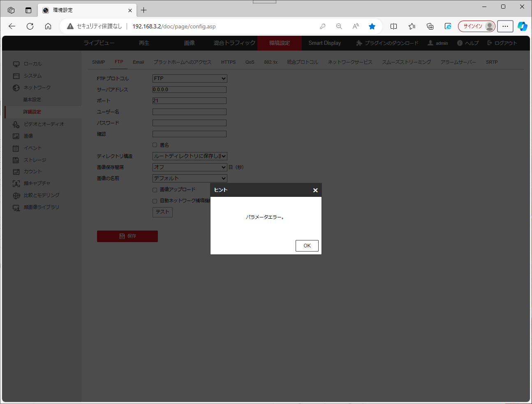Image resolution: width=532 pixels, height=404 pixels.
Task: Open イベント settings in sidebar
Action: click(32, 148)
